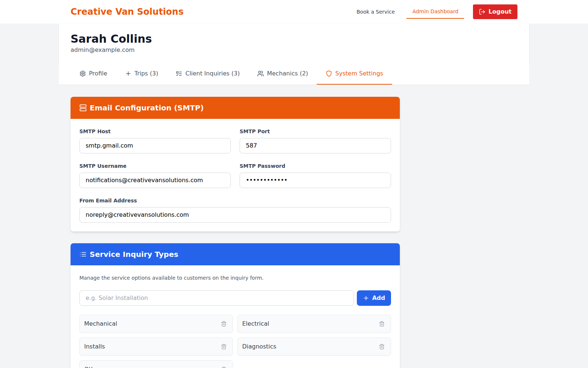Open the Admin Dashboard link
588x368 pixels.
[435, 11]
